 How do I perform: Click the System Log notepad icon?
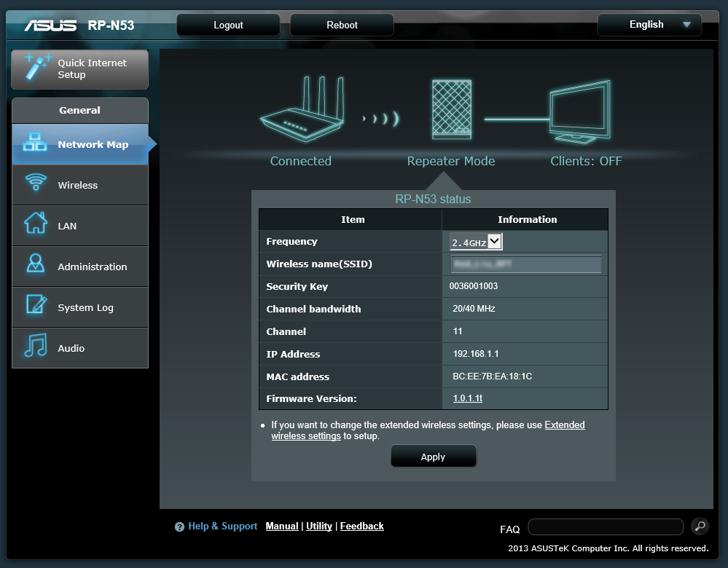pyautogui.click(x=36, y=304)
